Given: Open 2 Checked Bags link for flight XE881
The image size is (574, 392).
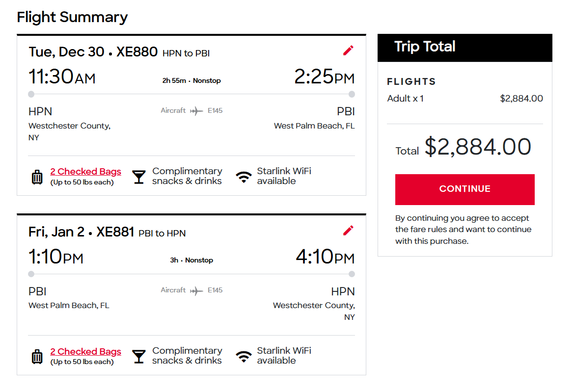Looking at the screenshot, I should tap(85, 352).
